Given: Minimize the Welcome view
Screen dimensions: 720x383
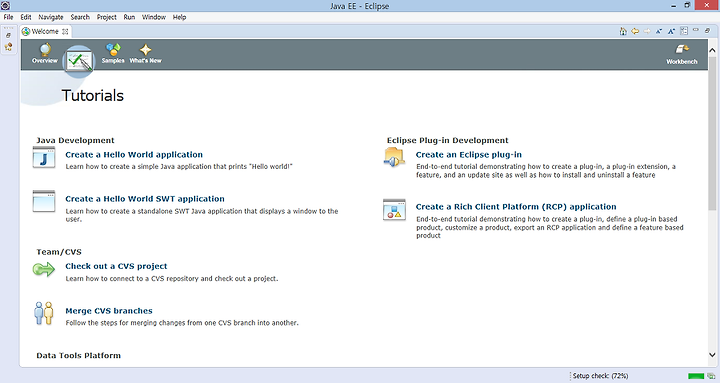Looking at the screenshot, I should tap(696, 30).
